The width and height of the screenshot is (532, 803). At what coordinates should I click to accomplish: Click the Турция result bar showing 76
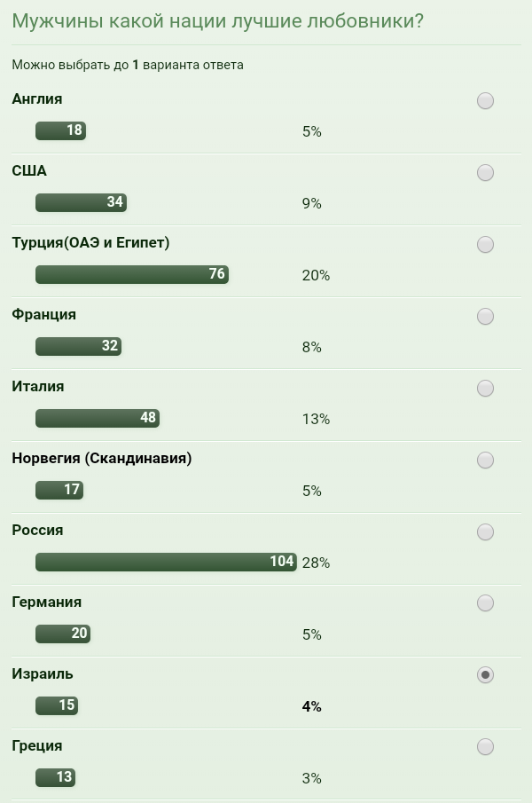(x=132, y=275)
